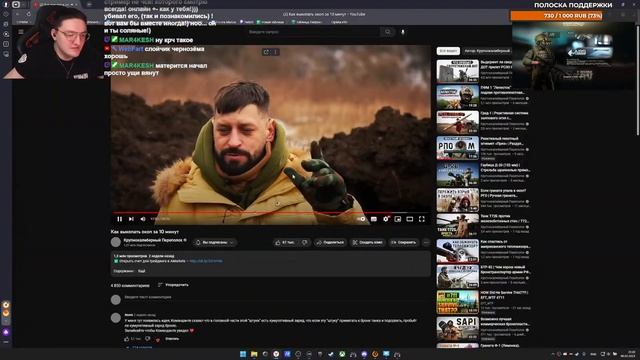Seek on the red video progress bar
This screenshot has height=360, width=640.
tap(270, 213)
